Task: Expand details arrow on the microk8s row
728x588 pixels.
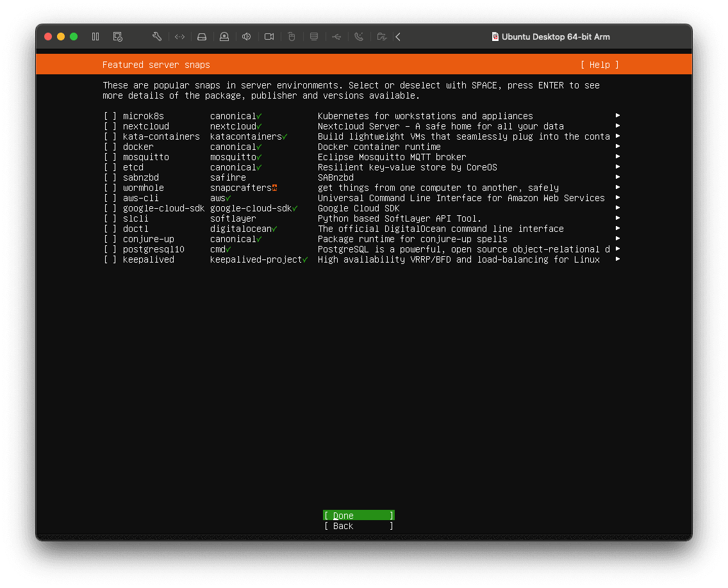Action: (x=618, y=115)
